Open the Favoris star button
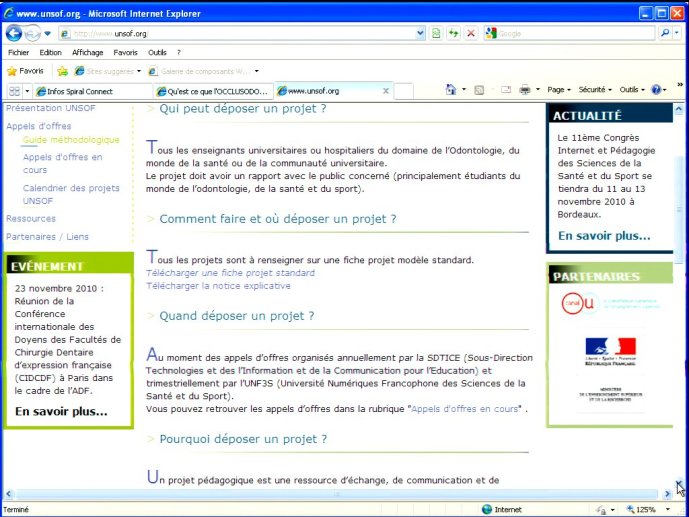This screenshot has height=517, width=689. point(25,71)
